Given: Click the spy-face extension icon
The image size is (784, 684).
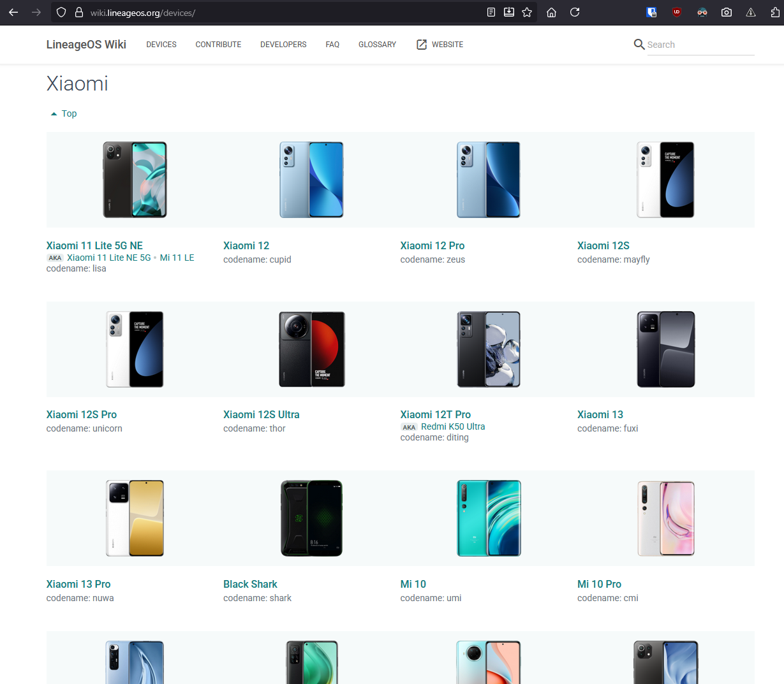Looking at the screenshot, I should point(702,12).
